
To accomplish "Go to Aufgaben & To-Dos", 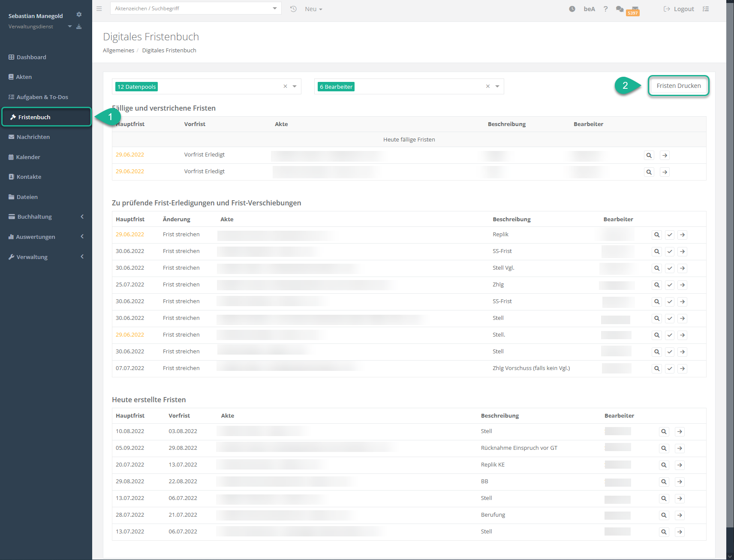I will tap(42, 97).
